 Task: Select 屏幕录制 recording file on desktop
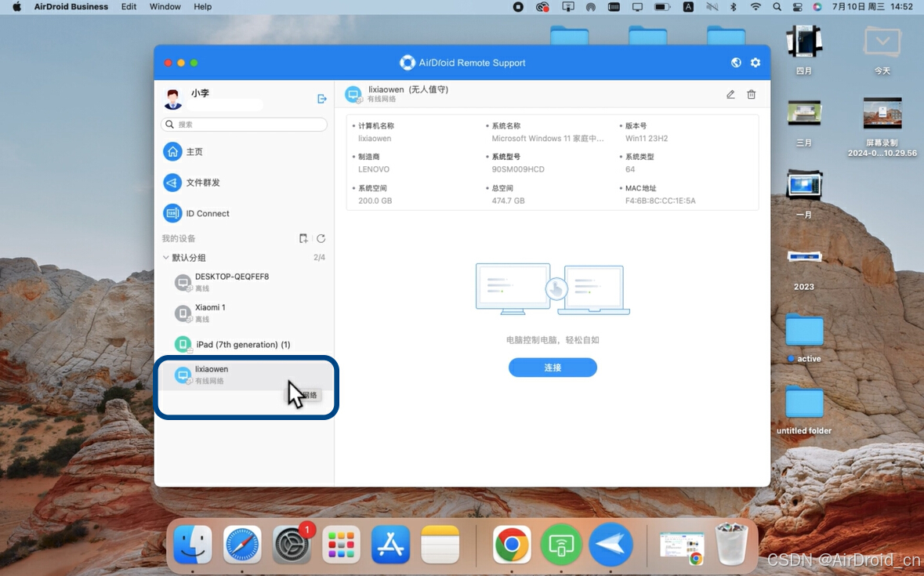pos(882,127)
